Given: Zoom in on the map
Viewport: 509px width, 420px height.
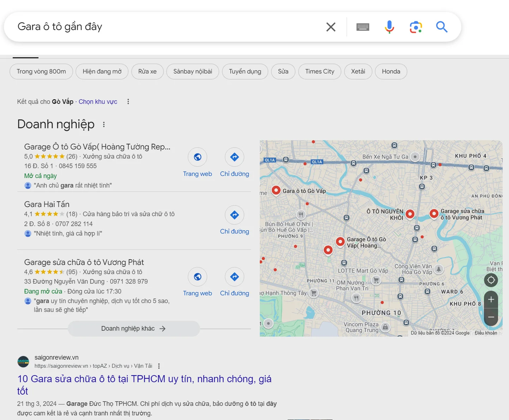Looking at the screenshot, I should [x=491, y=300].
